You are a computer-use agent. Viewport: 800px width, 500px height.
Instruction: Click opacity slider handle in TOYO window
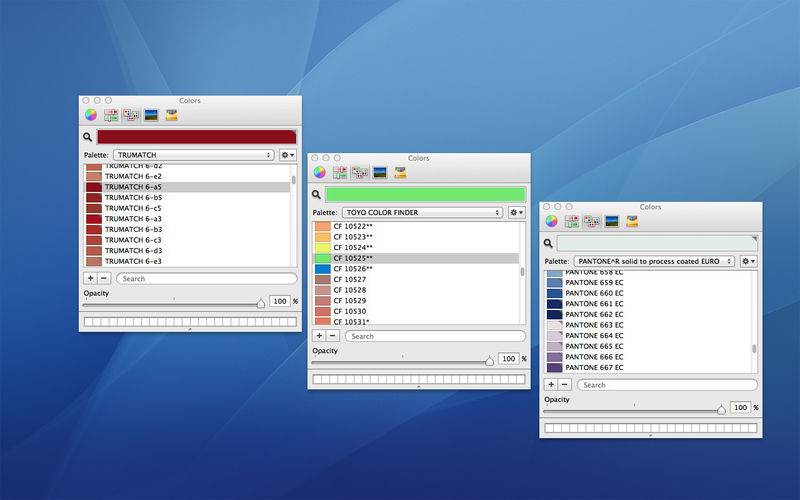[489, 362]
